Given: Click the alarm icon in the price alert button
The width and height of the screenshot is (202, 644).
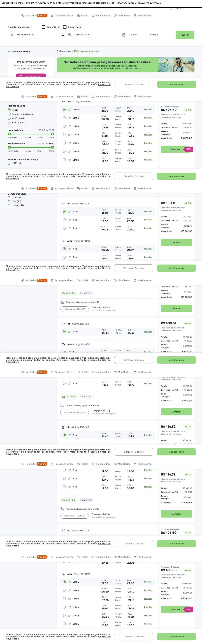Looking at the screenshot, I should [21, 76].
